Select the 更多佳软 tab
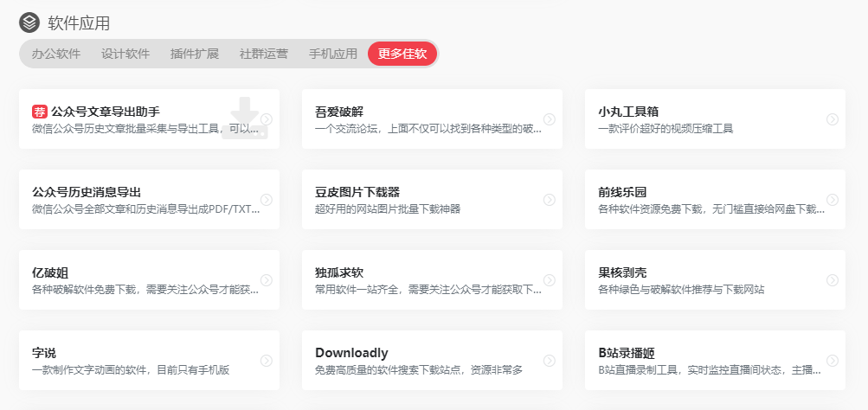This screenshot has width=868, height=410. coord(402,54)
